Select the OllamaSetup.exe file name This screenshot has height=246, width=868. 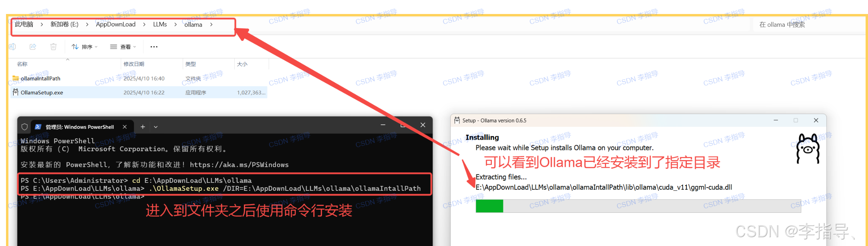click(x=42, y=92)
